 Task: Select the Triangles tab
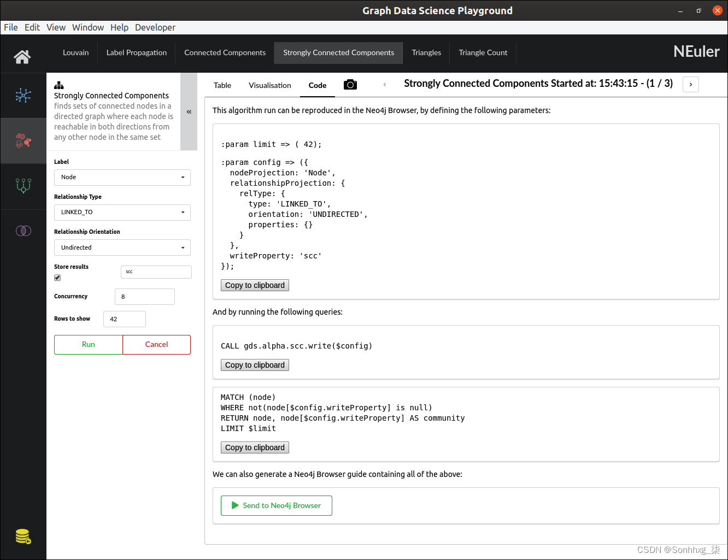426,53
